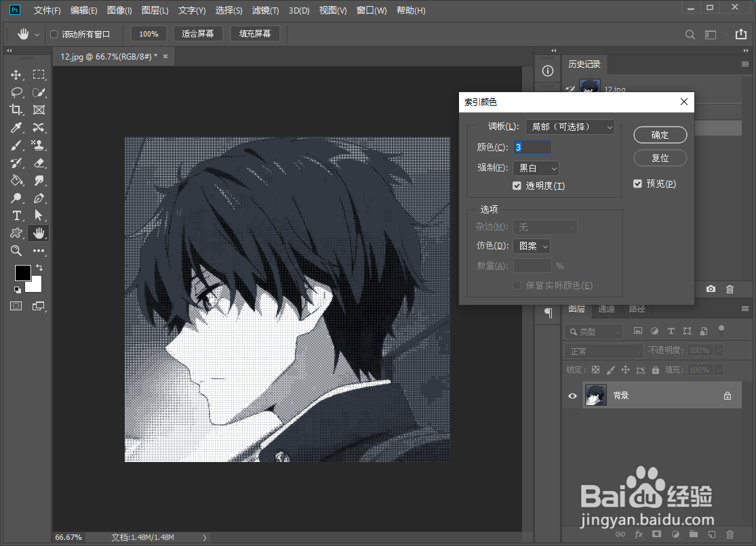Screen dimensions: 756x546
Task: Open the foreground color swatch
Action: tap(22, 272)
